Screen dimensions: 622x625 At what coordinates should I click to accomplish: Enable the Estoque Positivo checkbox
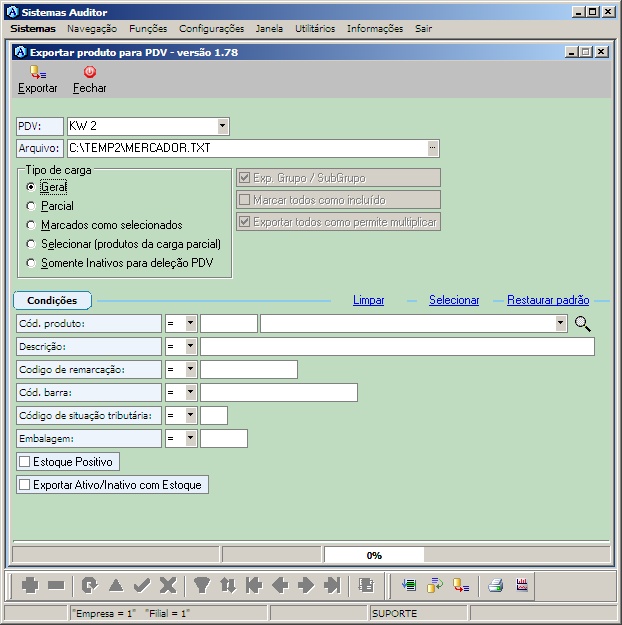25,462
